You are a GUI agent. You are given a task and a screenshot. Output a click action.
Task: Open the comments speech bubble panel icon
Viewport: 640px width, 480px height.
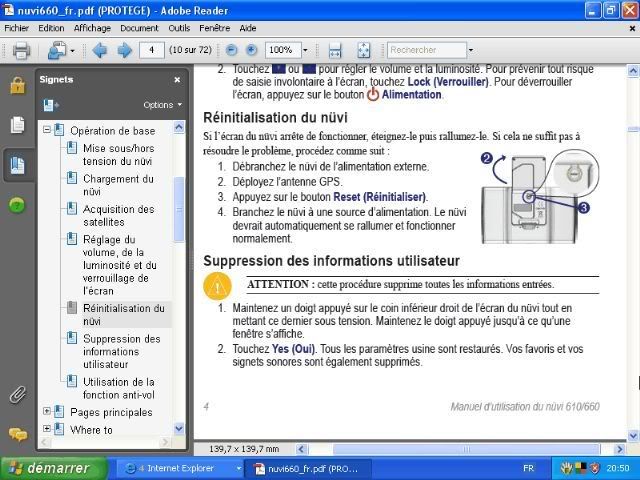18,434
